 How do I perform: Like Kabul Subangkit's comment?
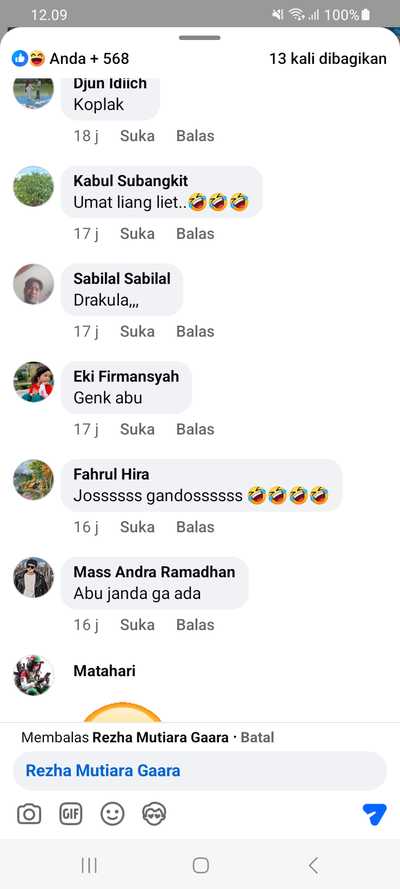point(137,234)
